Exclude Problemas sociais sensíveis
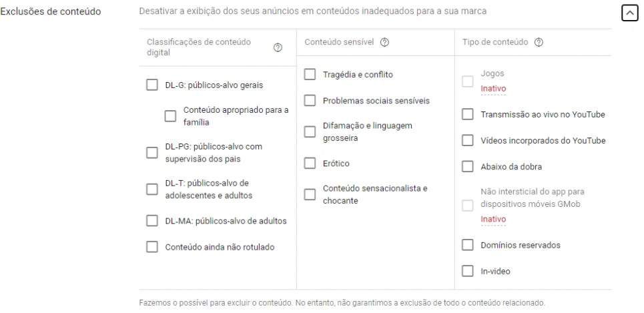The height and width of the screenshot is (313, 644). tap(310, 101)
